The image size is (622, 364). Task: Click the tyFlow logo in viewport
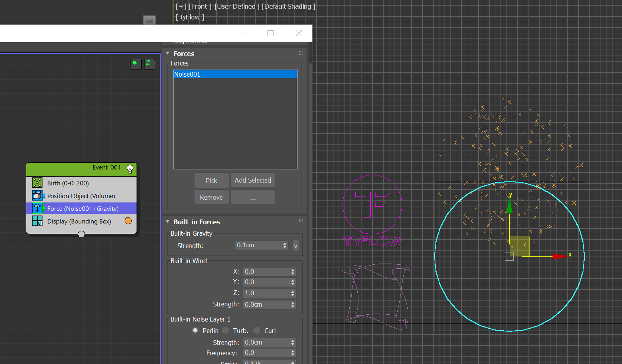372,210
